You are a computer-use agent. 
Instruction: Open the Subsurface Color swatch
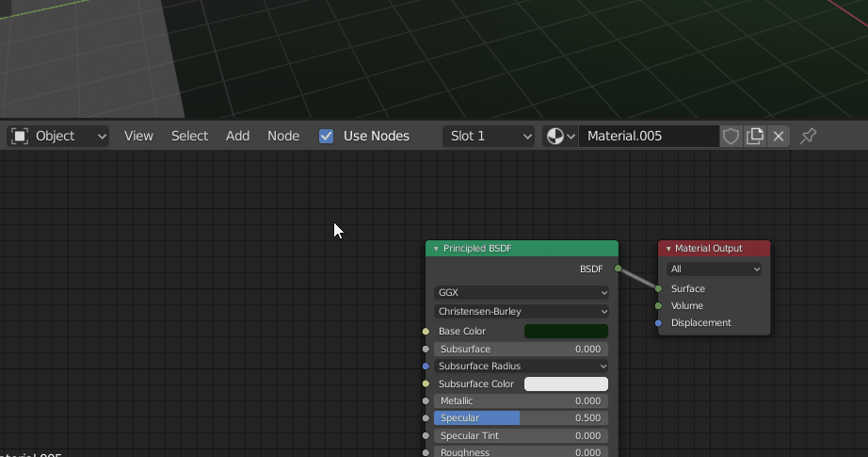[x=566, y=384]
